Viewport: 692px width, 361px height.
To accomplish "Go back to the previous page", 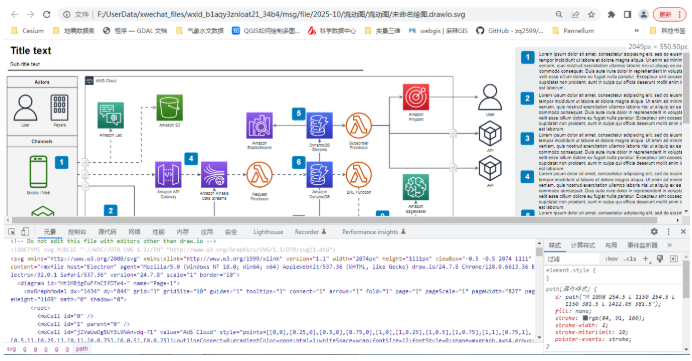I will point(14,15).
